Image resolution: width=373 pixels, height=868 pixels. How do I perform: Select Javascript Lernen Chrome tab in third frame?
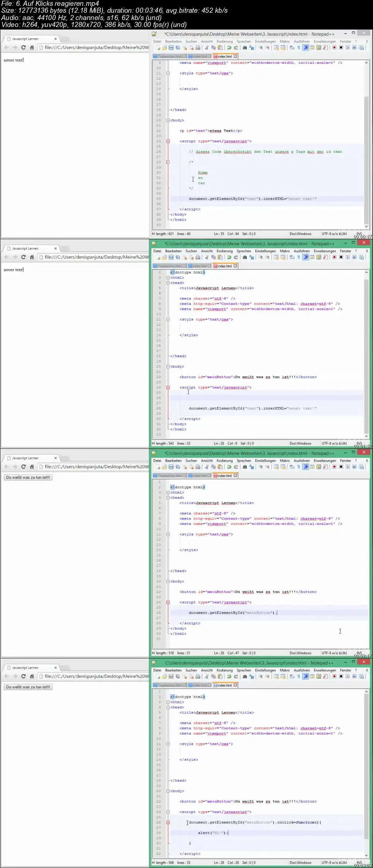(31, 458)
